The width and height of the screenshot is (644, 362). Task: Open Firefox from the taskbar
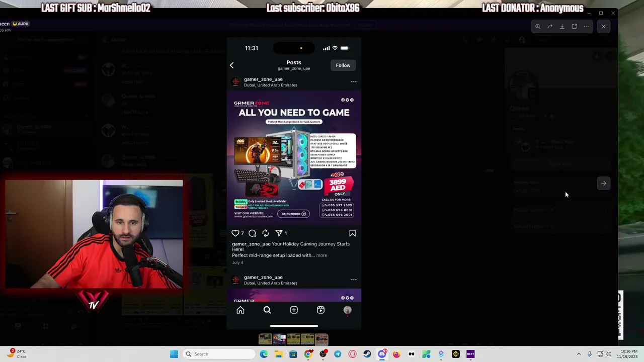[x=396, y=354]
